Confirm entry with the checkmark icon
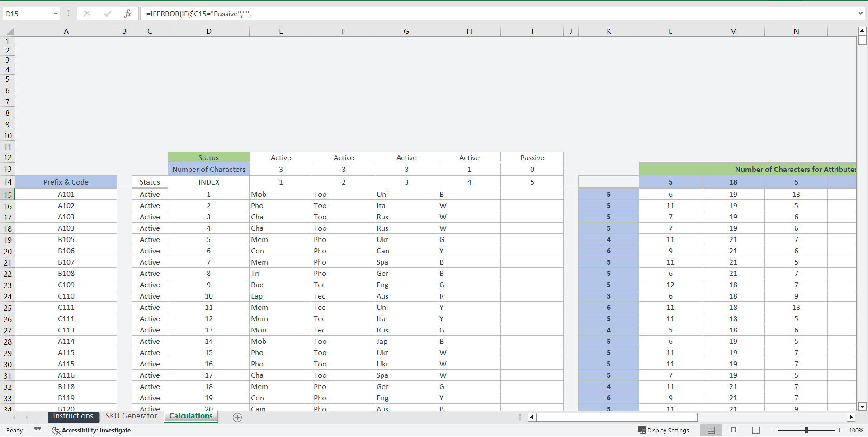This screenshot has width=868, height=437. pyautogui.click(x=107, y=14)
